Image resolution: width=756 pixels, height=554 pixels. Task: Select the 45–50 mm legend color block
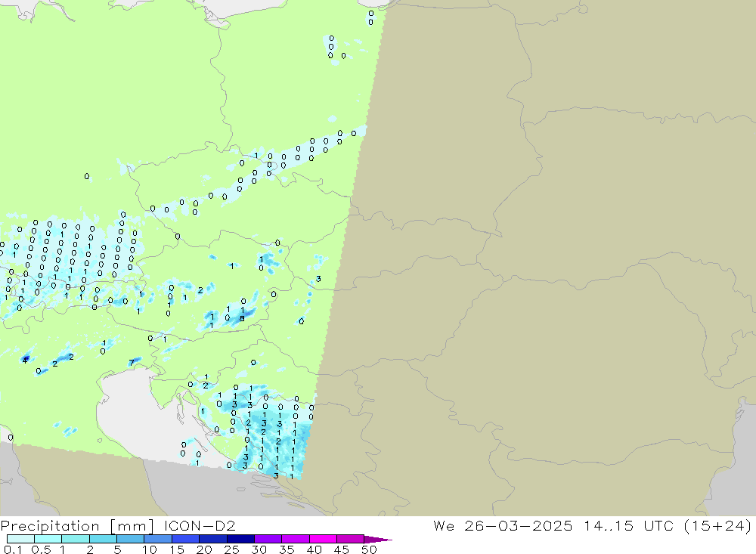click(350, 539)
